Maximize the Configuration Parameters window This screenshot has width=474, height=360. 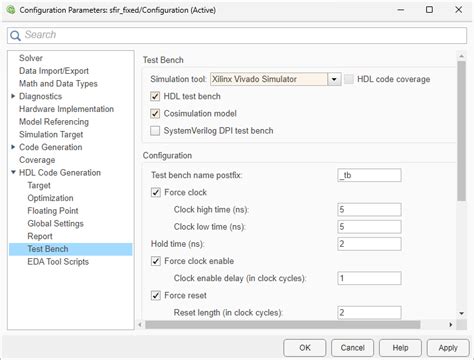[429, 10]
